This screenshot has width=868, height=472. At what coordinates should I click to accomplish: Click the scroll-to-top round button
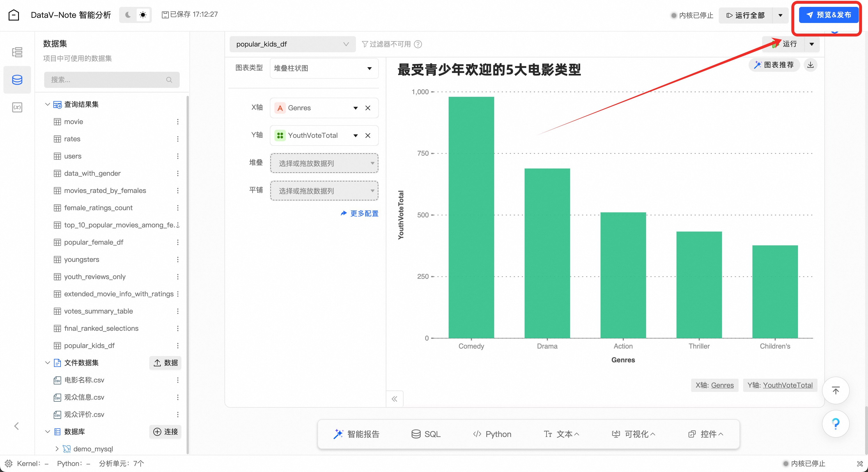tap(835, 390)
